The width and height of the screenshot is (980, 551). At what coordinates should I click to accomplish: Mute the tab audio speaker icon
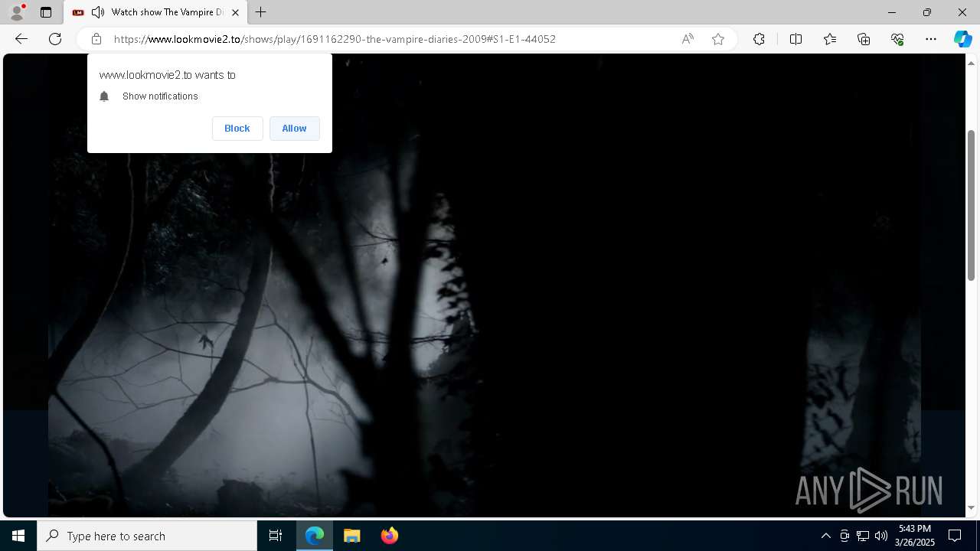97,12
